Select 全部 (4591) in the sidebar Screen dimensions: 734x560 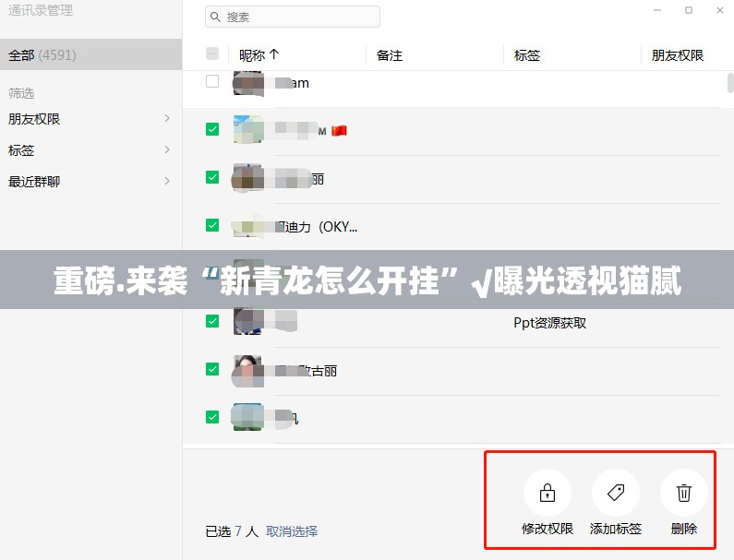tap(90, 54)
